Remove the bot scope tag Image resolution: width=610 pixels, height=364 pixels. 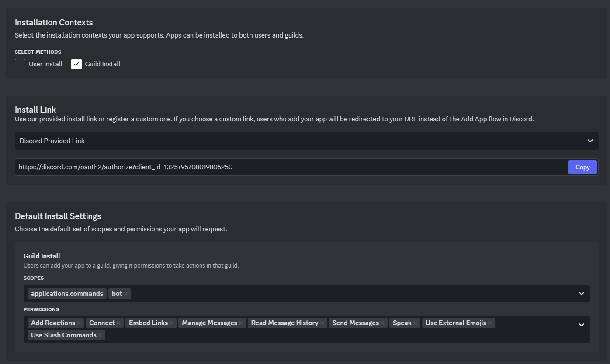(126, 294)
